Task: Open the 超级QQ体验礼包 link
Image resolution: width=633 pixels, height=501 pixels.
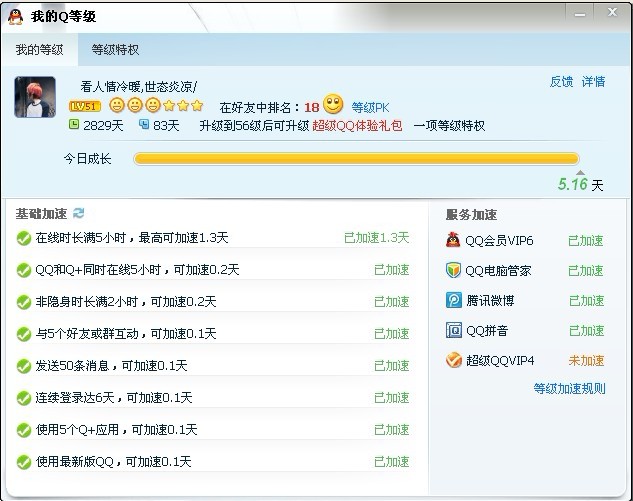Action: 357,126
